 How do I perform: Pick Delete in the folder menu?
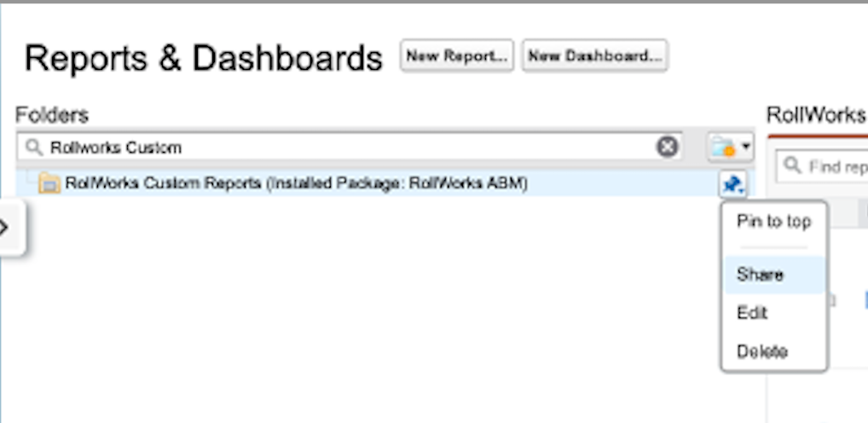pos(761,351)
